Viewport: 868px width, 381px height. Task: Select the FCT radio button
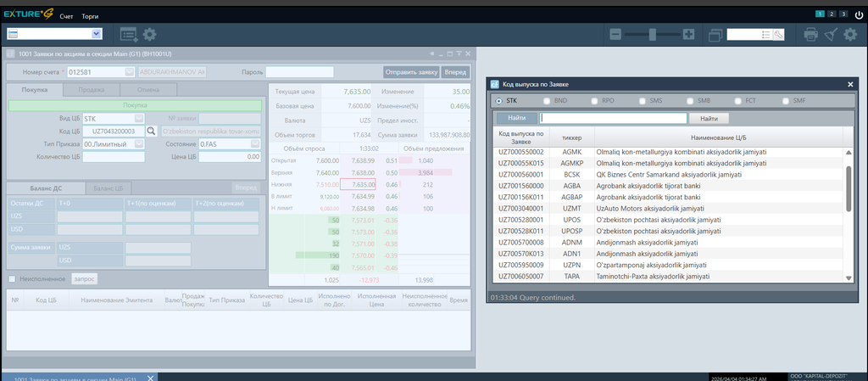(x=738, y=101)
